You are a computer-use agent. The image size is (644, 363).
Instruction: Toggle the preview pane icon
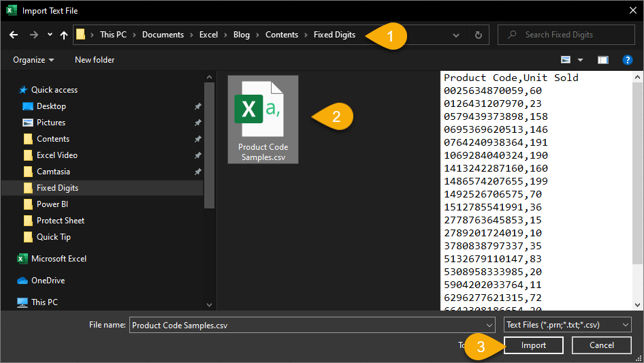[x=602, y=60]
